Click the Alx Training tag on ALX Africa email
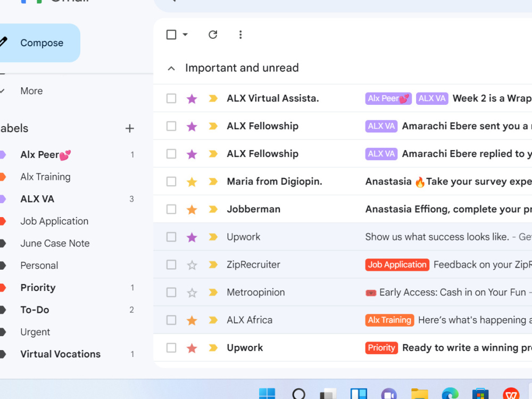This screenshot has width=532, height=399. tap(389, 320)
